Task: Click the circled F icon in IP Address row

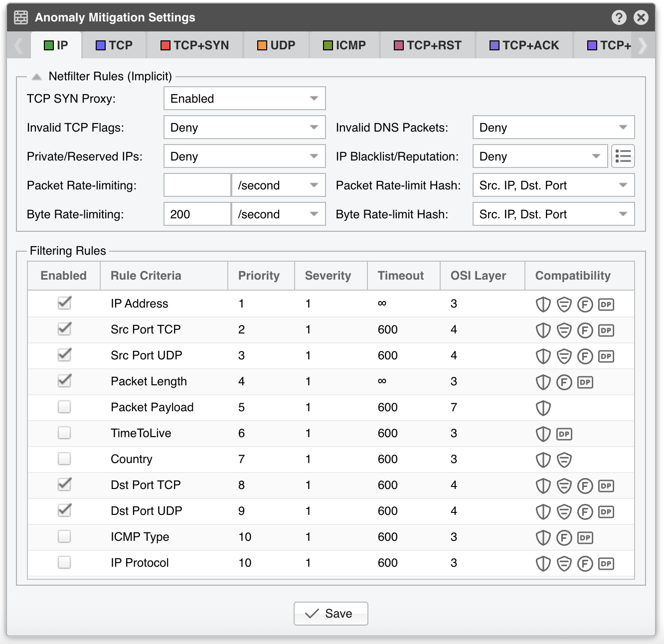Action: tap(585, 304)
